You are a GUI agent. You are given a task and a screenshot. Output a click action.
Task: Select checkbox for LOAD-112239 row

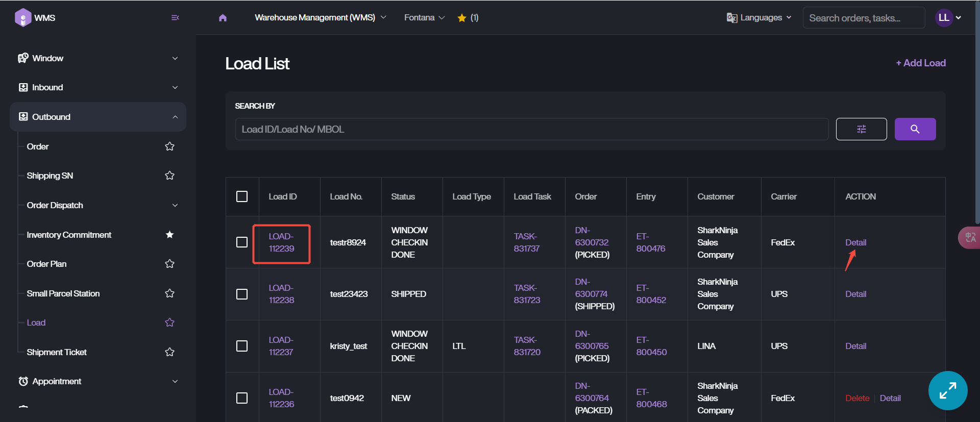(242, 242)
